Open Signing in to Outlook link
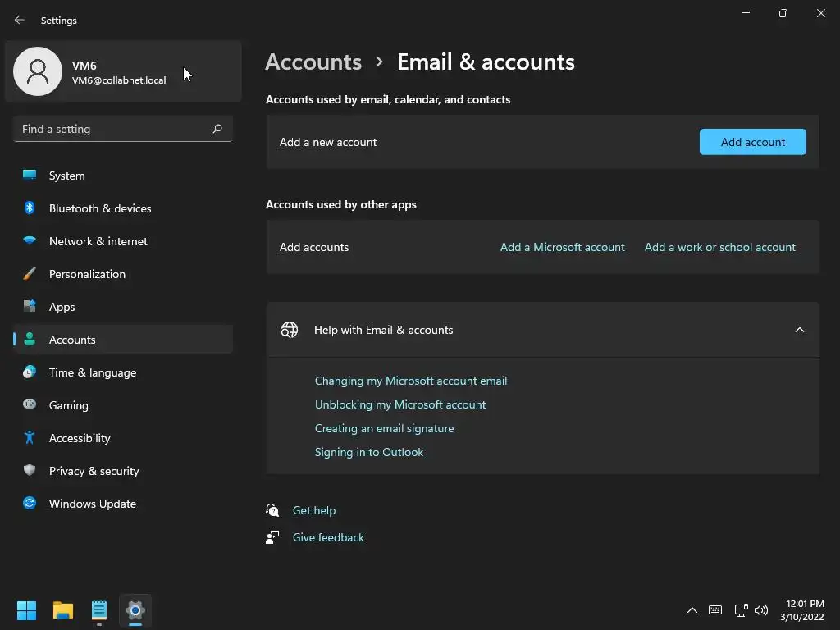This screenshot has height=630, width=840. 369,452
